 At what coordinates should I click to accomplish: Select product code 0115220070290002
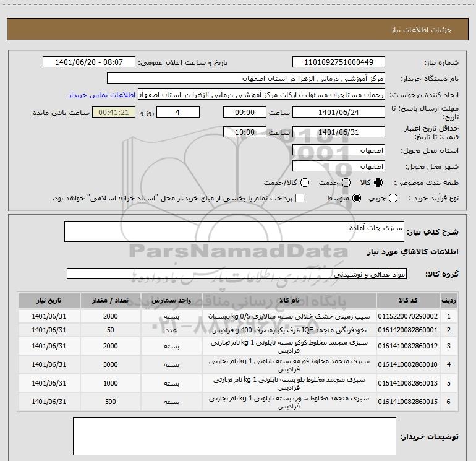click(408, 316)
